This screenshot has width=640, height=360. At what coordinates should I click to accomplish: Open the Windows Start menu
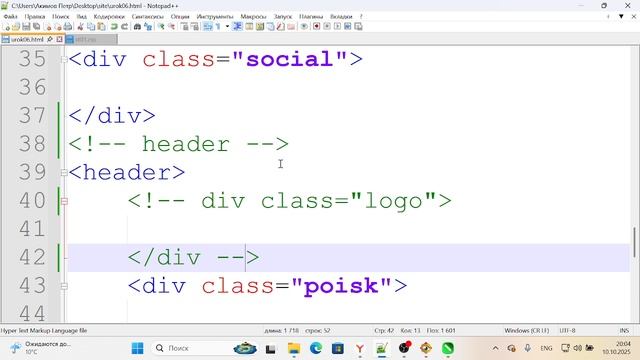click(x=138, y=348)
